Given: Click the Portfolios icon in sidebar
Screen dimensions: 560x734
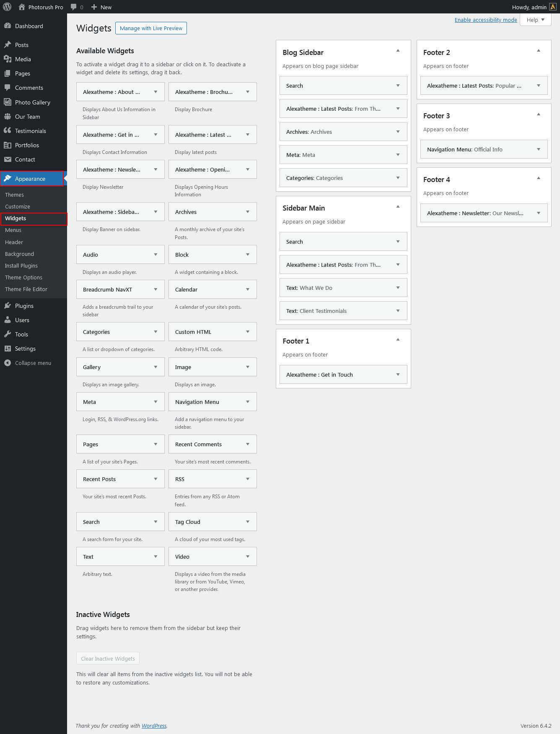Looking at the screenshot, I should coord(8,145).
